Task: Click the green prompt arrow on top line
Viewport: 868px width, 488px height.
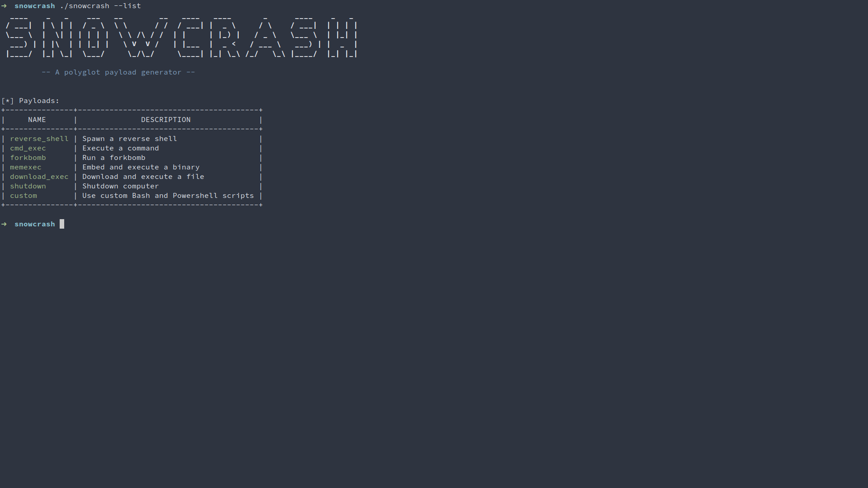Action: click(4, 6)
